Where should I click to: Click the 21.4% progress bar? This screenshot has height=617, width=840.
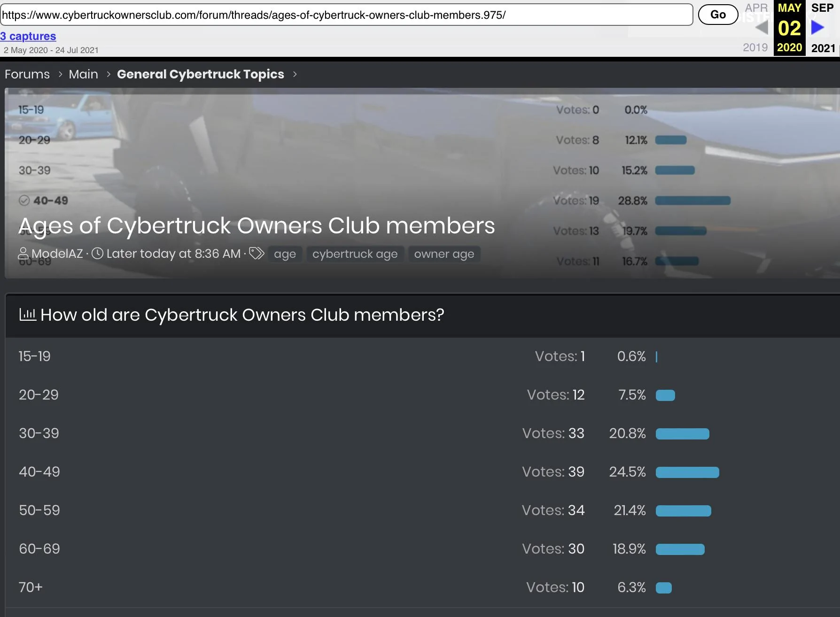coord(684,511)
